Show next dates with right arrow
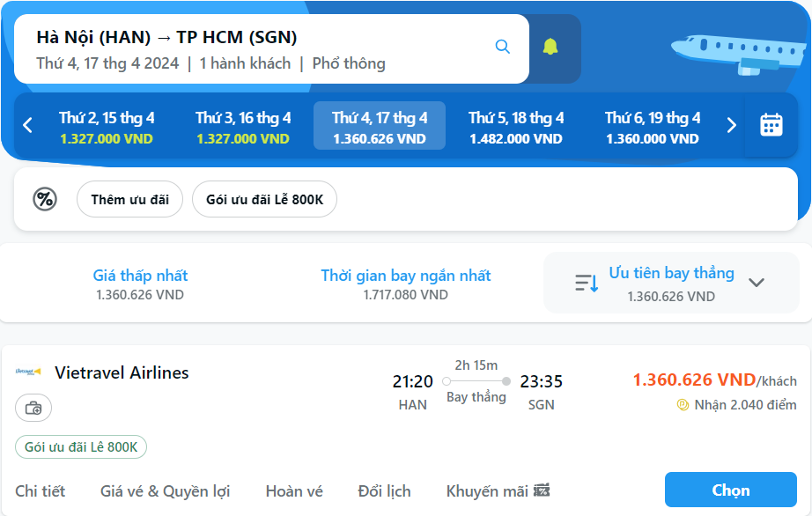Screen dimensions: 812x516 click(x=731, y=125)
